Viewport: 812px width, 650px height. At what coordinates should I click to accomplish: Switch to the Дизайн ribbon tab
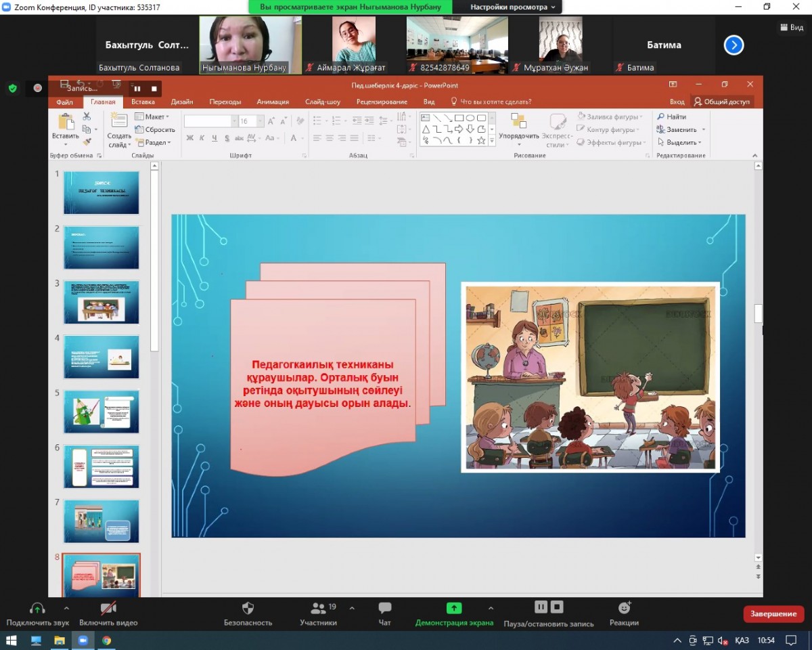(181, 102)
